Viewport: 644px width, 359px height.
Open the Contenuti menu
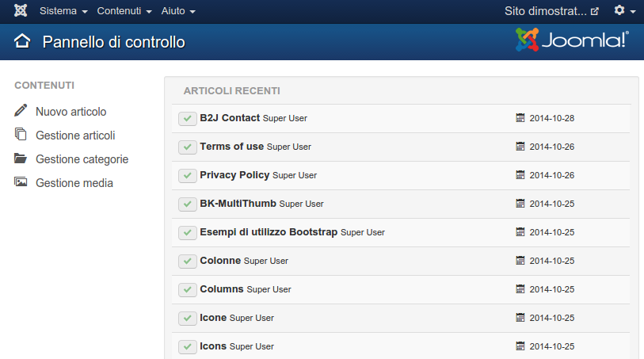click(x=124, y=11)
